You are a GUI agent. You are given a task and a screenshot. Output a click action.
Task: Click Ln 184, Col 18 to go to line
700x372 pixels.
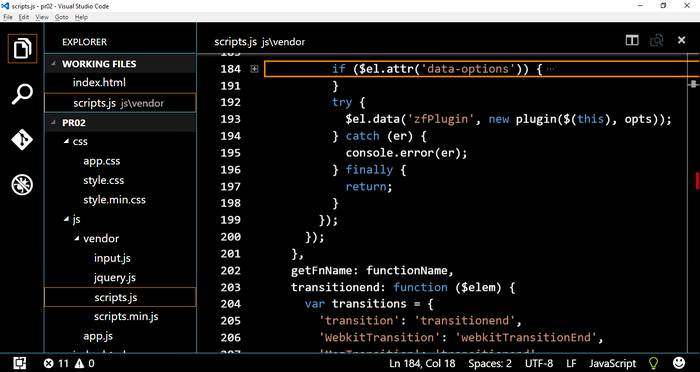point(422,363)
